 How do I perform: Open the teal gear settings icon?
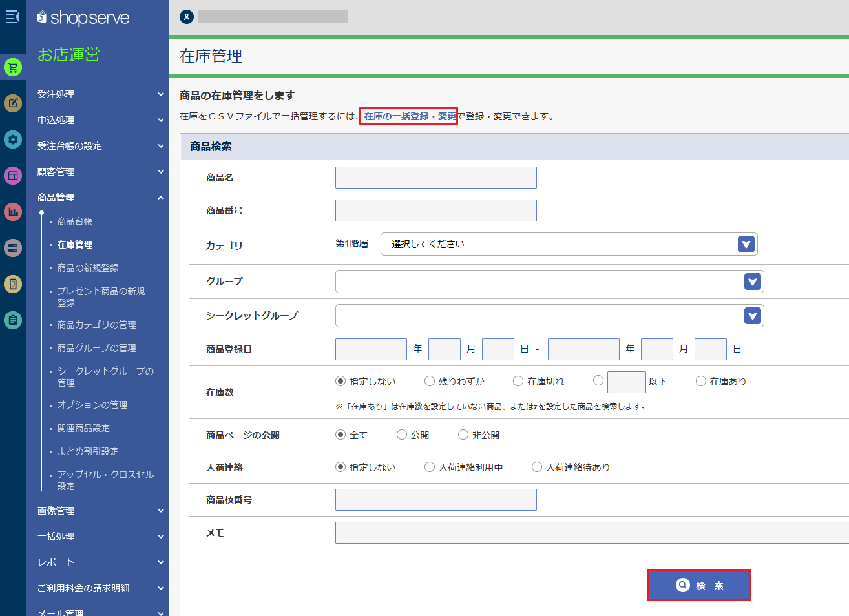[13, 139]
